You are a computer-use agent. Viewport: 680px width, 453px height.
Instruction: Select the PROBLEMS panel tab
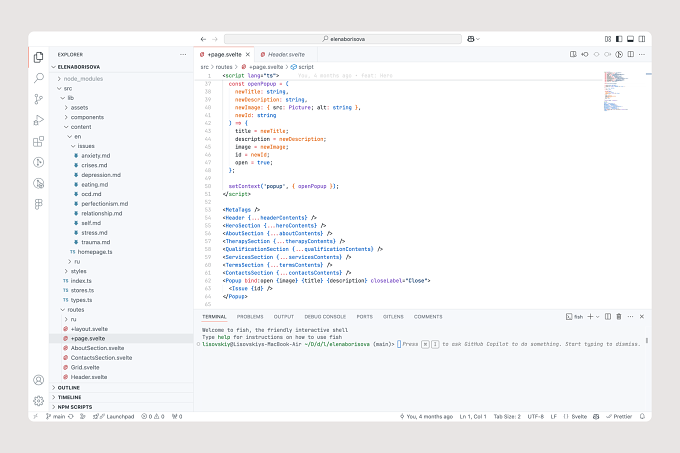(x=250, y=317)
